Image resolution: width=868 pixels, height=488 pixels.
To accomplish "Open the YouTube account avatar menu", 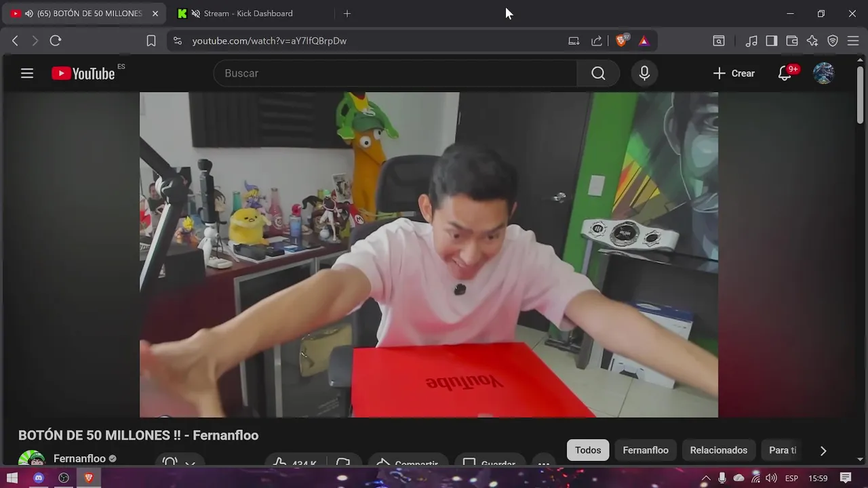I will pyautogui.click(x=824, y=73).
